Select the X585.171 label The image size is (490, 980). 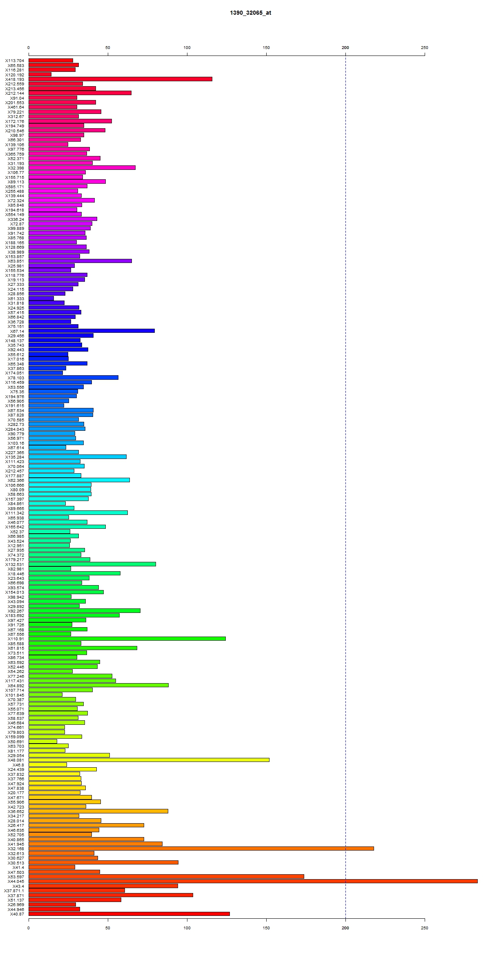pos(15,187)
